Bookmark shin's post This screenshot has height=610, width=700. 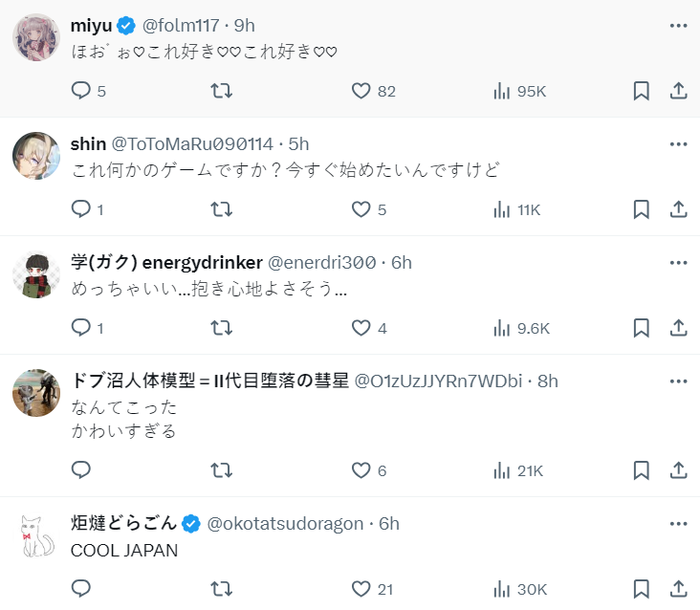pyautogui.click(x=642, y=209)
